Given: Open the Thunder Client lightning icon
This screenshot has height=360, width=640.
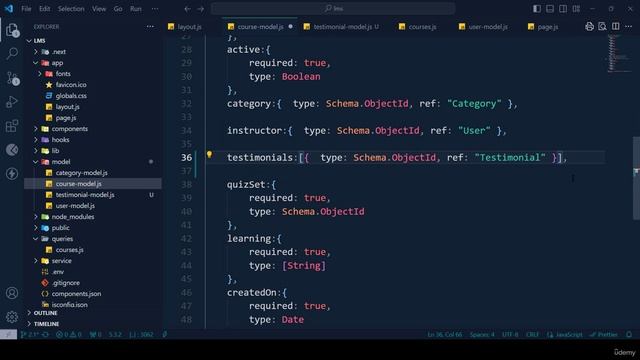Looking at the screenshot, I should coord(12,173).
